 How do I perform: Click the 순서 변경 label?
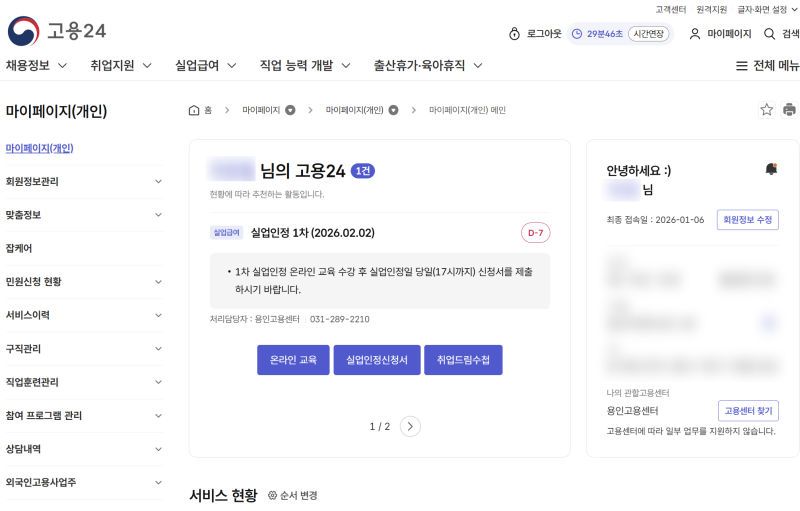298,495
